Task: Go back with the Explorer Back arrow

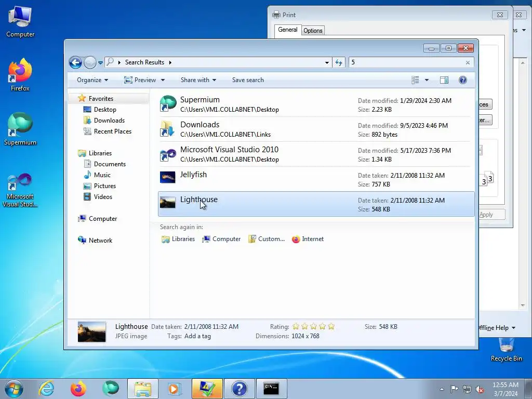Action: 75,62
